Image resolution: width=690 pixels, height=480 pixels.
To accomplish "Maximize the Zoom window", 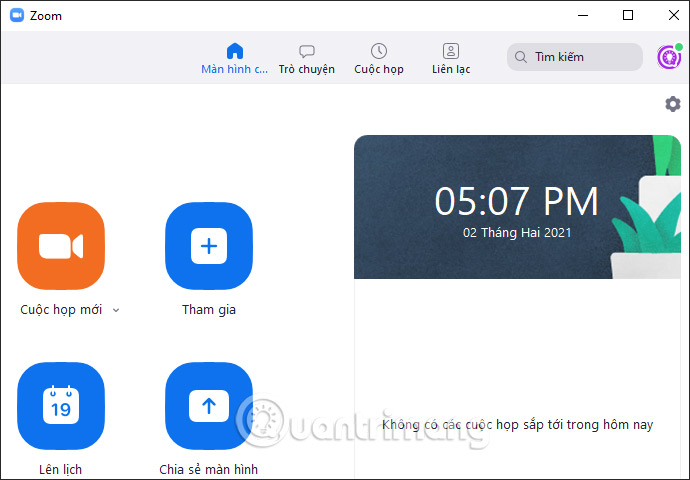I will click(628, 15).
